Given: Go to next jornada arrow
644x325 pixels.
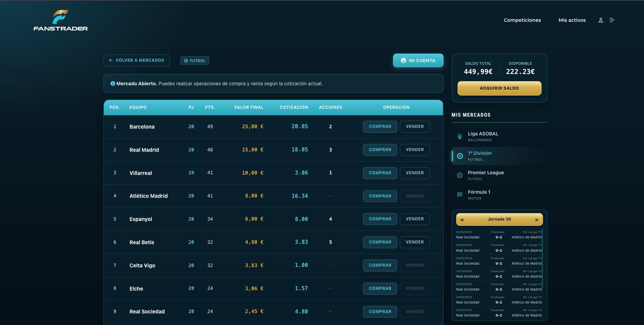Looking at the screenshot, I should 536,220.
